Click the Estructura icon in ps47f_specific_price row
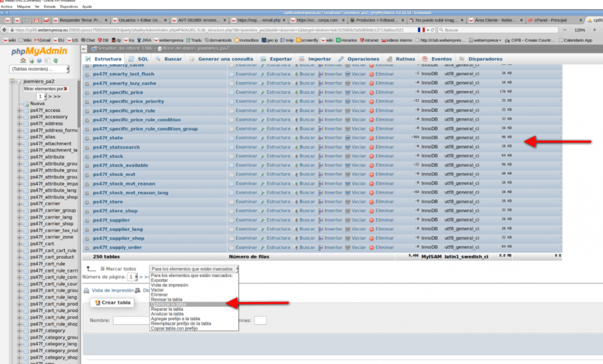Screen dimensions: 603x364 pos(263,93)
